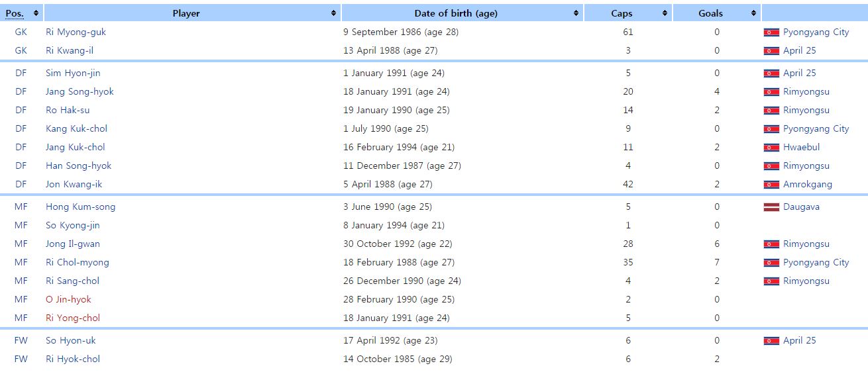
Task: Open the red link O Jin-hyok
Action: point(68,299)
